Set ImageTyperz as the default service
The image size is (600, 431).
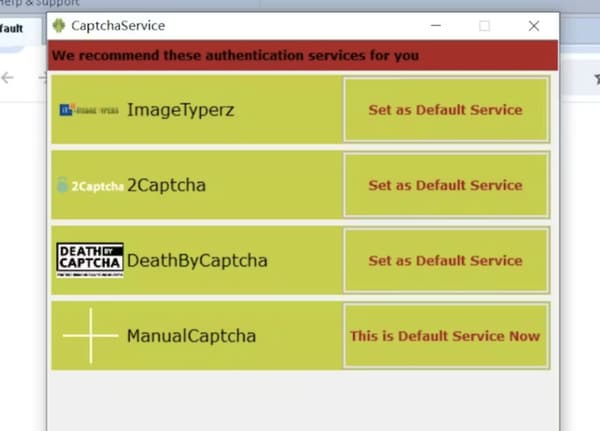[x=445, y=110]
